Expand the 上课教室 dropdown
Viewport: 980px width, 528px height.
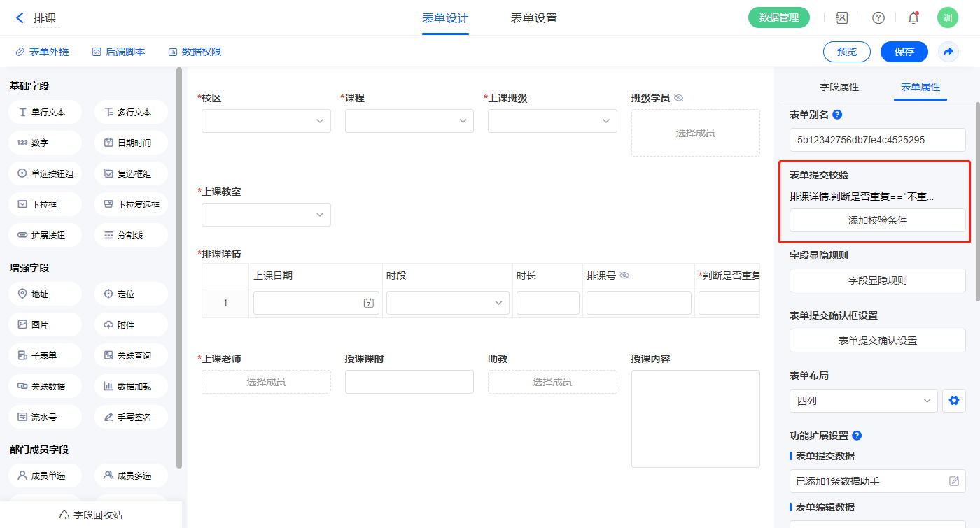(266, 215)
